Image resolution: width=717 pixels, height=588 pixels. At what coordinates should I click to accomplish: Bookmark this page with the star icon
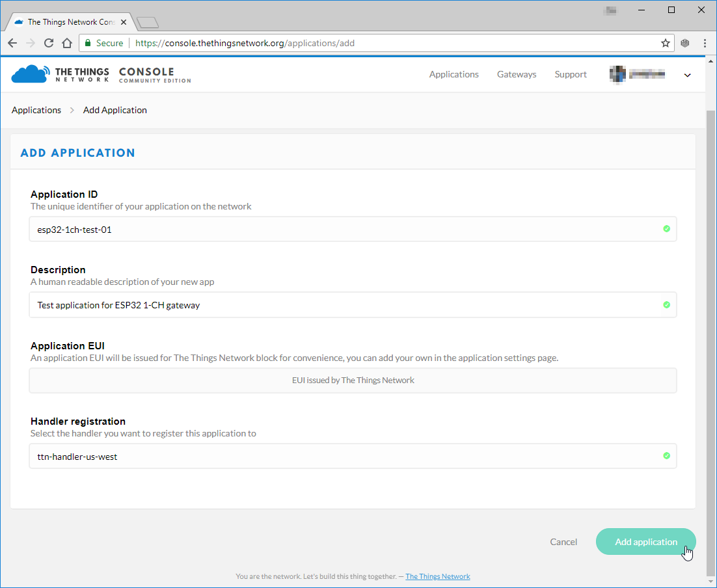coord(666,43)
